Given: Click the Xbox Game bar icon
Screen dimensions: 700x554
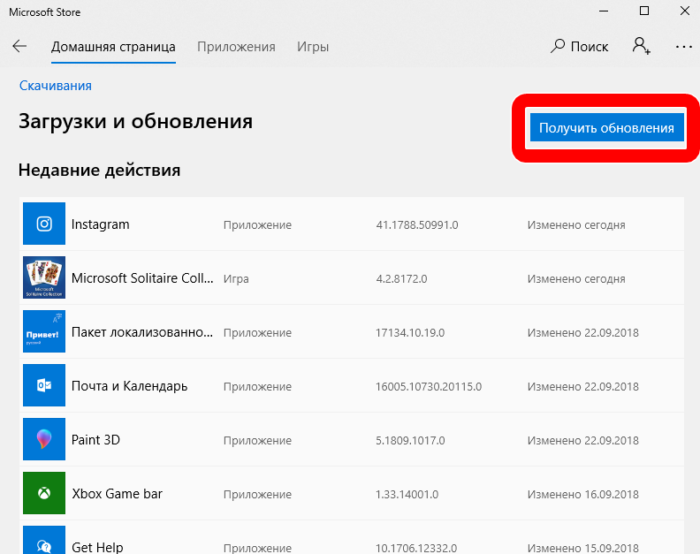Looking at the screenshot, I should [x=44, y=493].
